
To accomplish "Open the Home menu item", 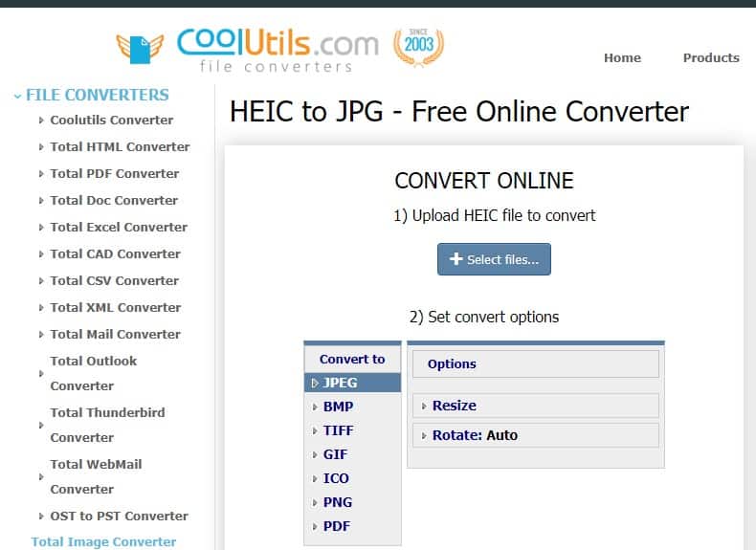I will pos(622,57).
